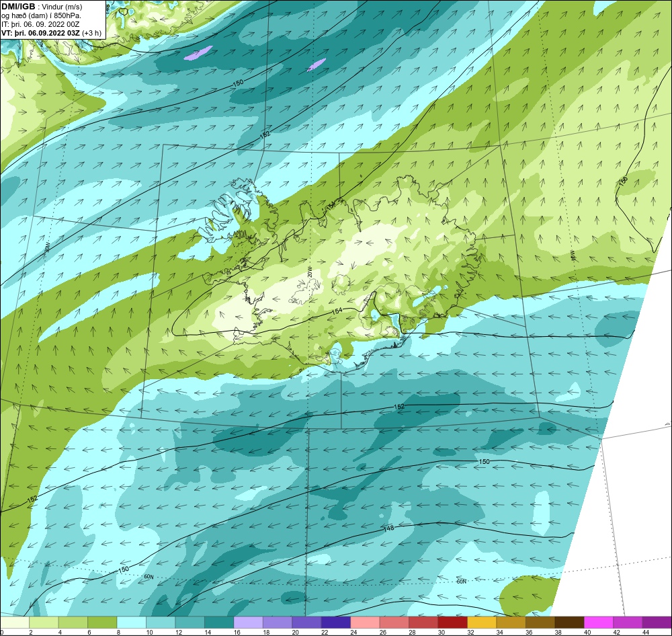Click the olive green 6–8 m/s legend swatch
Viewport: 672px width, 636px height.
click(x=102, y=623)
